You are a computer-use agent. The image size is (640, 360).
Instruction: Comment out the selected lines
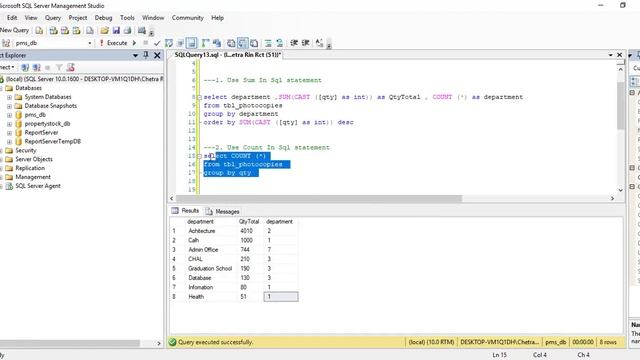(x=268, y=43)
